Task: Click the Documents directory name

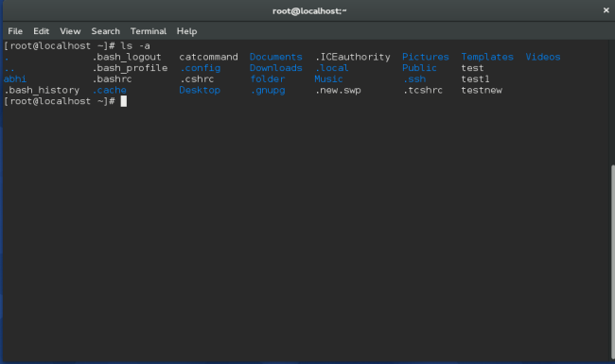Action: [x=275, y=57]
